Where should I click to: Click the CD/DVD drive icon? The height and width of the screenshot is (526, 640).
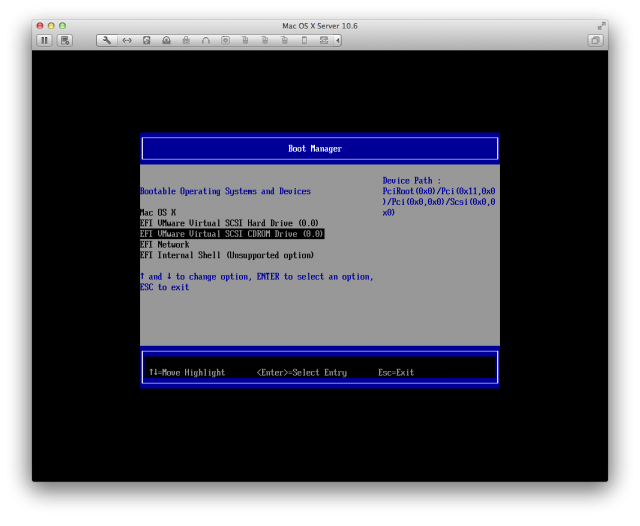(x=166, y=40)
